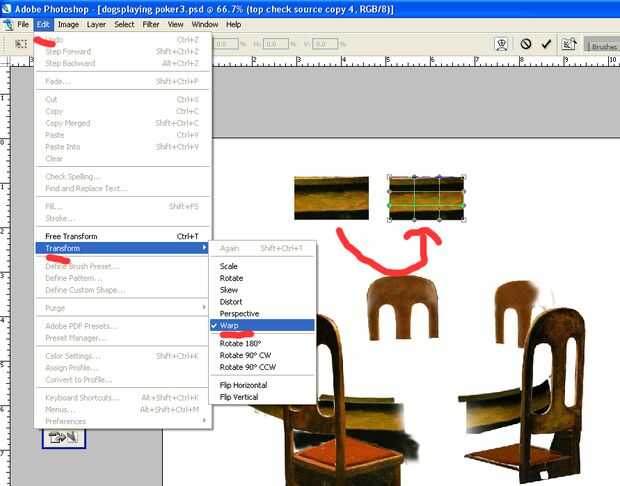Click the document icon beside File

[8, 25]
